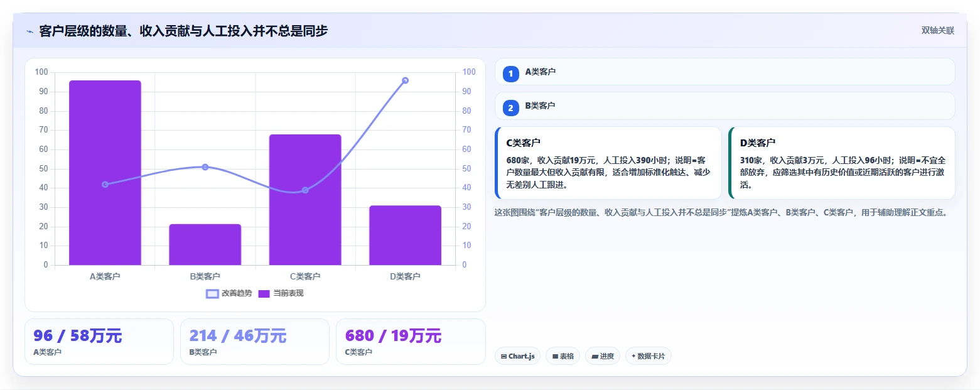Viewport: 980px width, 390px height.
Task: Click the 进度 chip icon
Action: click(595, 356)
